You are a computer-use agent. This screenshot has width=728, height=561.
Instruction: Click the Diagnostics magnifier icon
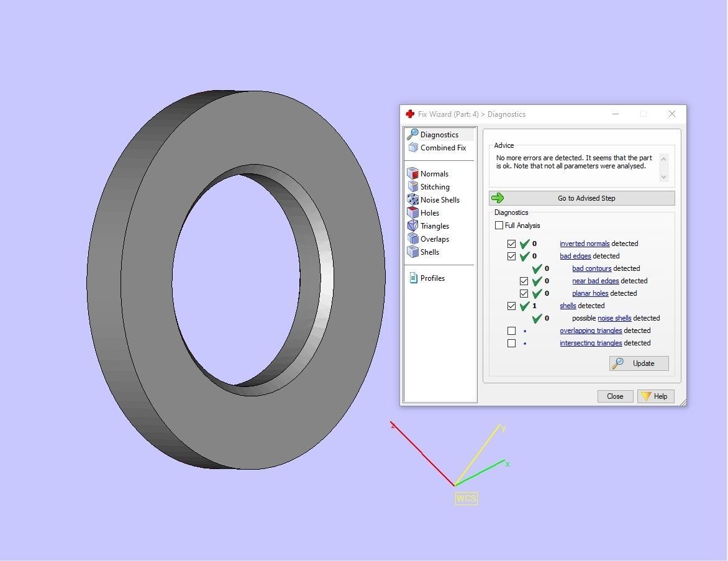(x=412, y=134)
